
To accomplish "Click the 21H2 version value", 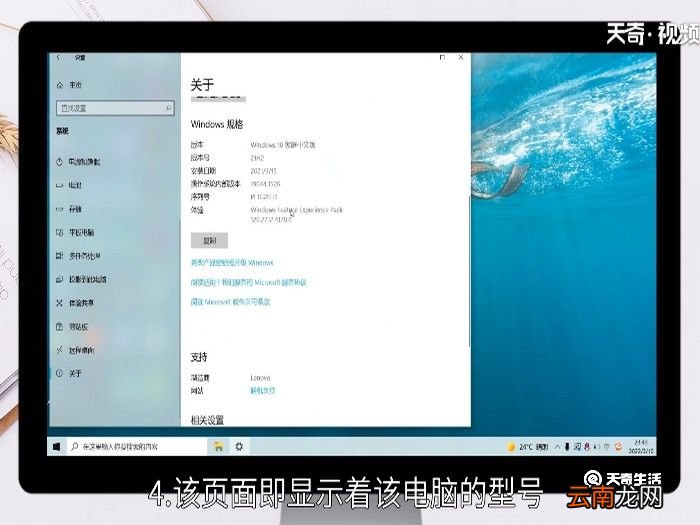I will (257, 158).
